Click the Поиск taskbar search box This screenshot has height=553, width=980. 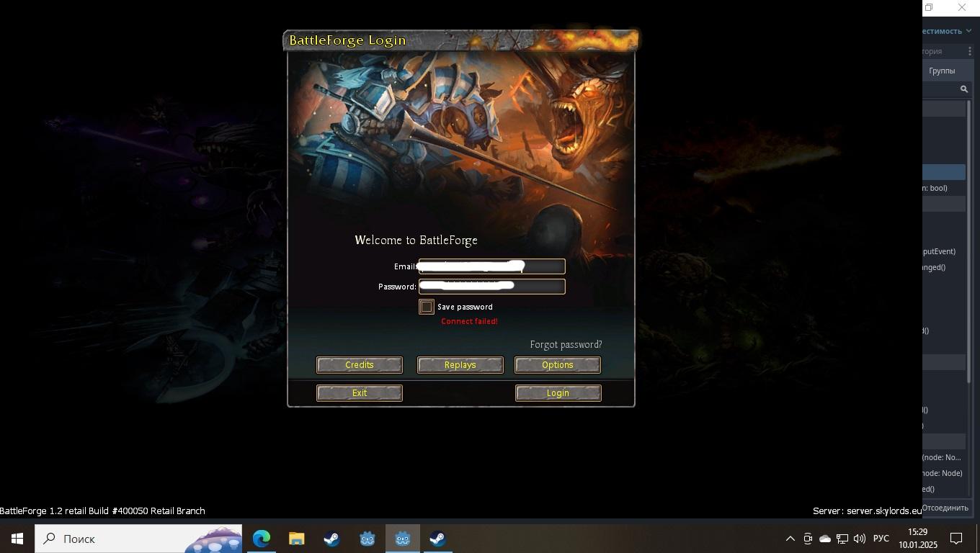[138, 539]
